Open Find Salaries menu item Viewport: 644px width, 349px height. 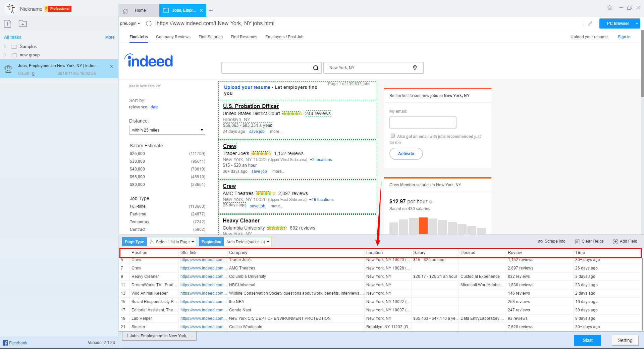click(x=211, y=37)
